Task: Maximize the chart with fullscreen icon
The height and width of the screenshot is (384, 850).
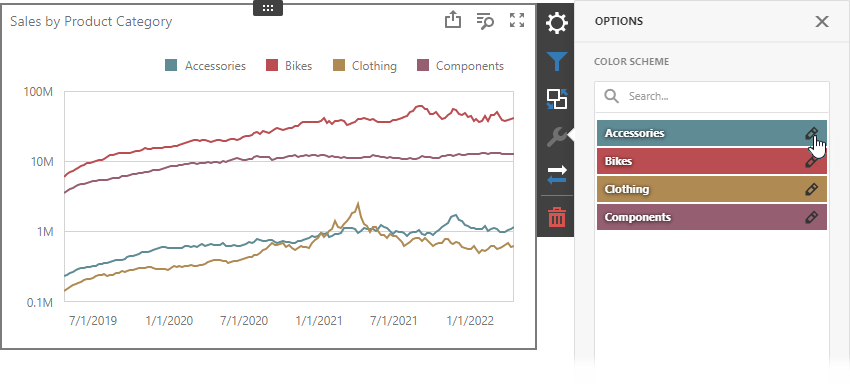Action: pos(517,21)
